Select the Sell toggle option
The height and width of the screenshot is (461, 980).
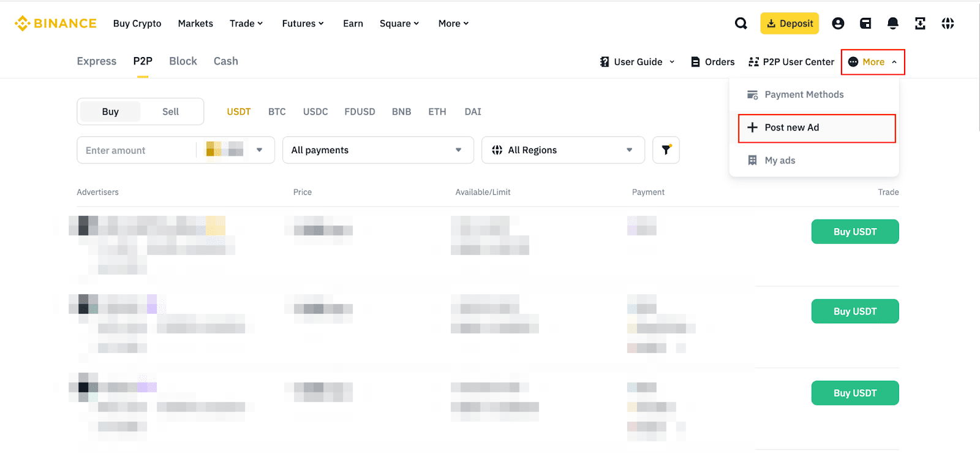click(x=170, y=112)
